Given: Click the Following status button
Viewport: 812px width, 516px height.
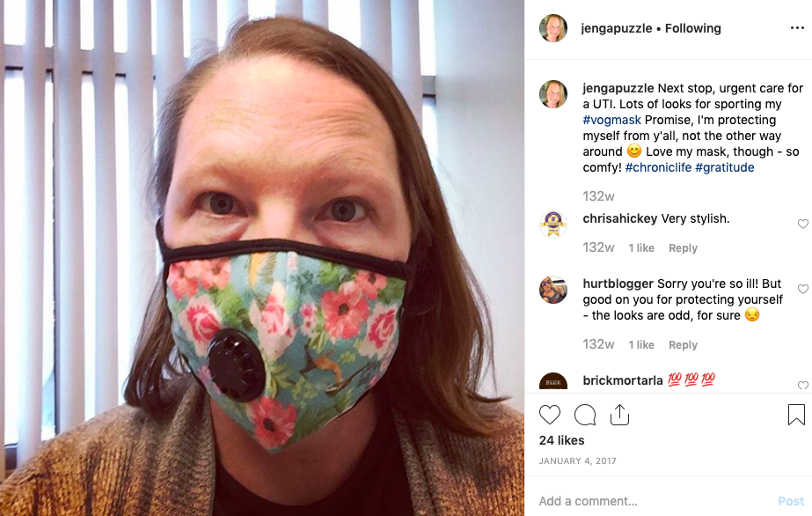Looking at the screenshot, I should (693, 28).
